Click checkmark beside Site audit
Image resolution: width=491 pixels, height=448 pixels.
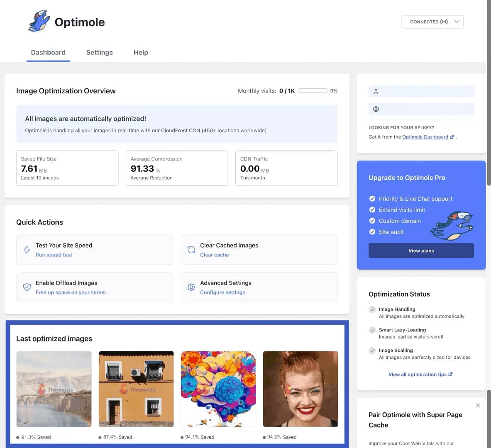372,231
